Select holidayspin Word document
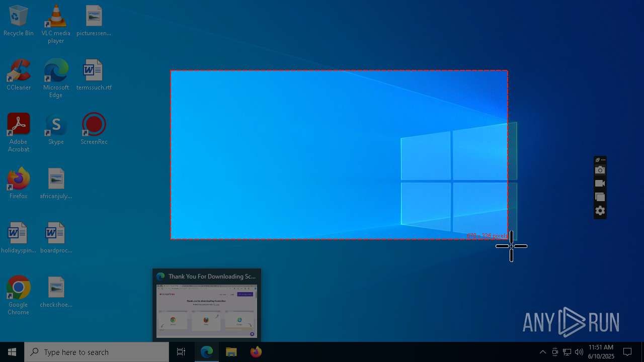This screenshot has height=362, width=644. pyautogui.click(x=19, y=238)
